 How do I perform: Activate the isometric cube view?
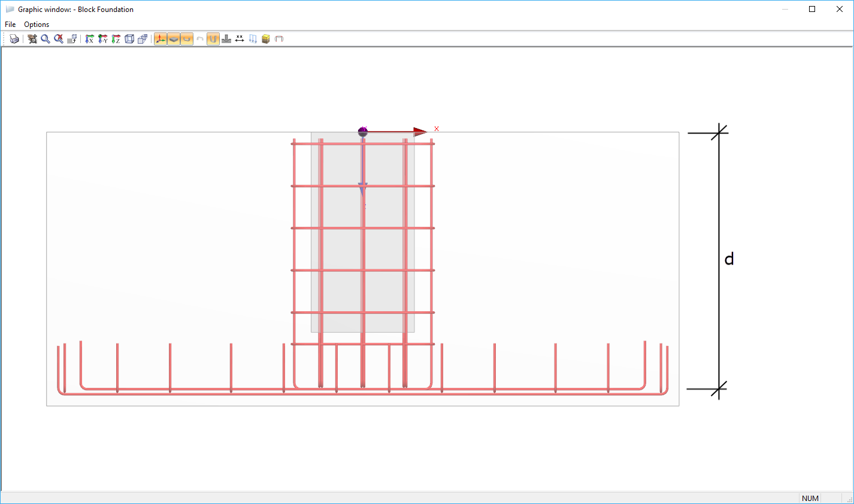click(129, 38)
